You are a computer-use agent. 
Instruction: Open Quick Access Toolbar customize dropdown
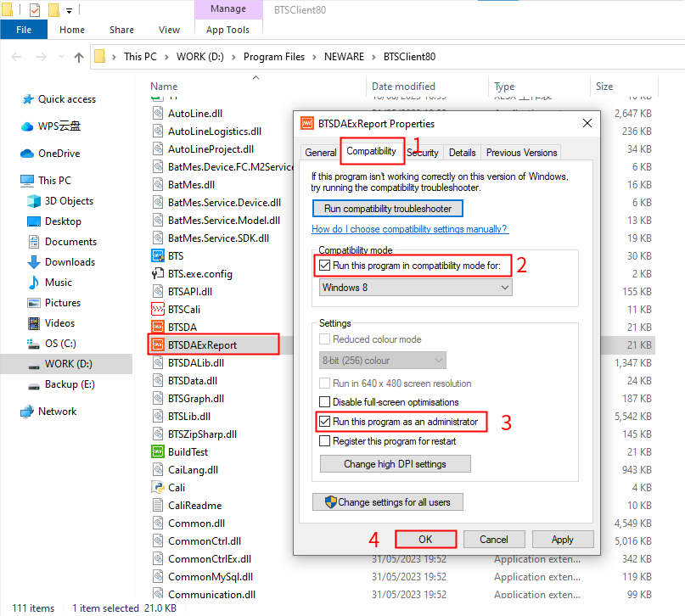point(69,10)
